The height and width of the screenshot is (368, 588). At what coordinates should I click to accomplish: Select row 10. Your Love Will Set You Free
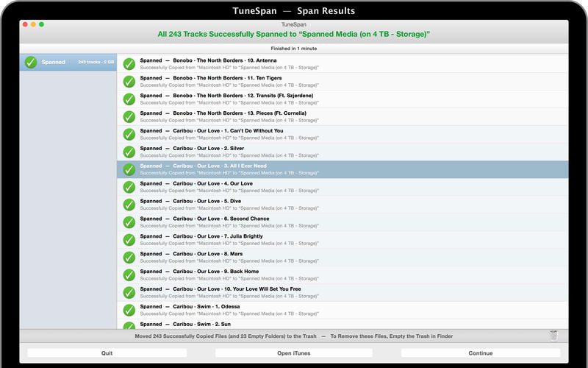(x=342, y=292)
